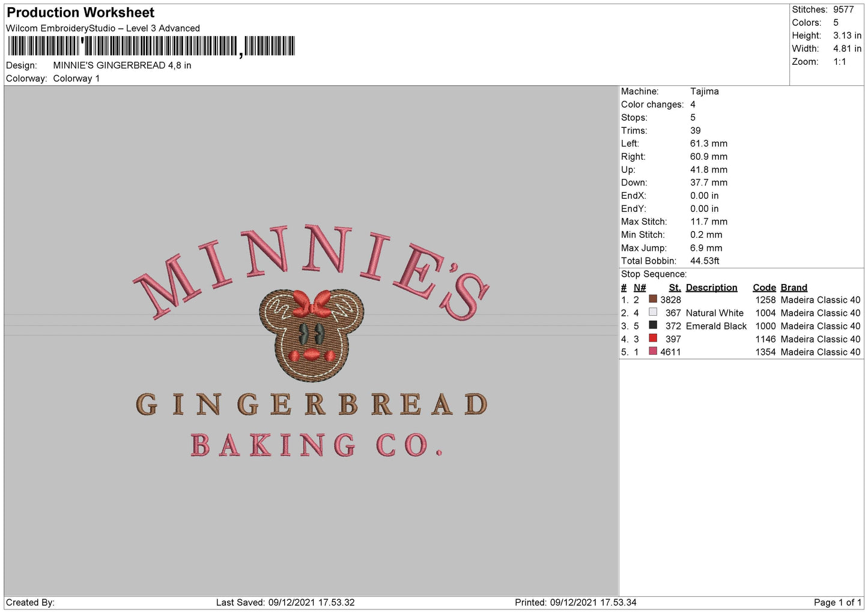
Task: Click the Natural White thread color swatch
Action: coord(653,312)
